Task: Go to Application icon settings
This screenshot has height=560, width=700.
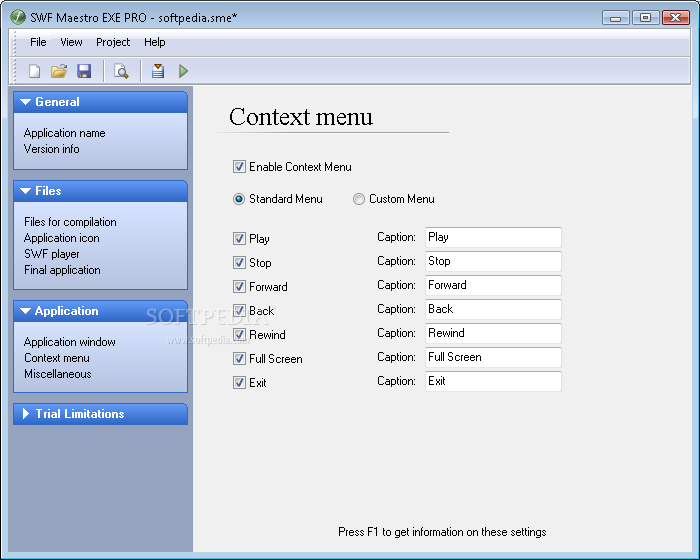Action: click(62, 238)
